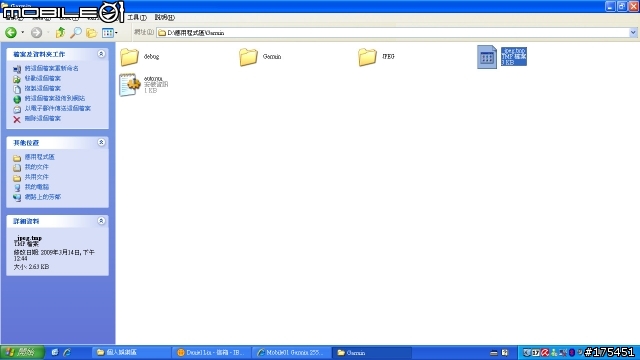Click the red antivirus tray icon
640x360 pixels.
click(544, 352)
